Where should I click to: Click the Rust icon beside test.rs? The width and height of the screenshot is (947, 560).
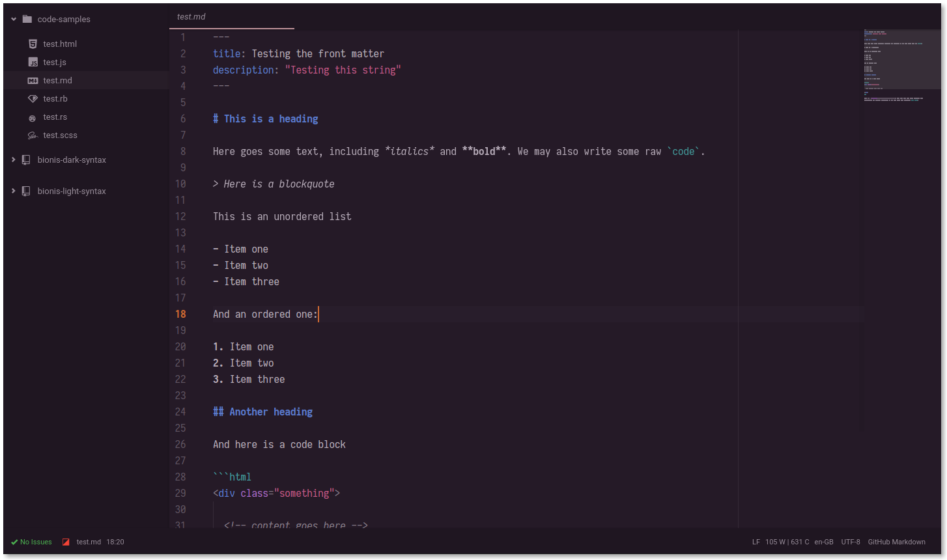(x=33, y=118)
